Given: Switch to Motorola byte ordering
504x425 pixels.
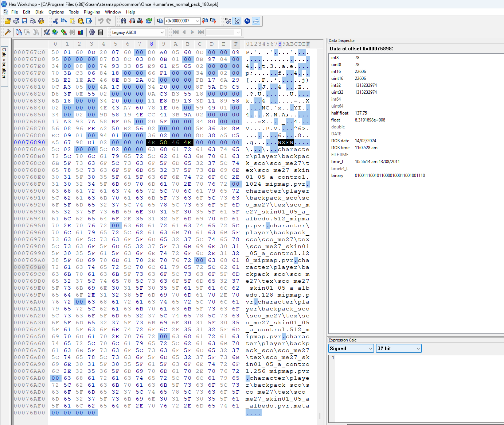Looking at the screenshot, I should tap(247, 21).
